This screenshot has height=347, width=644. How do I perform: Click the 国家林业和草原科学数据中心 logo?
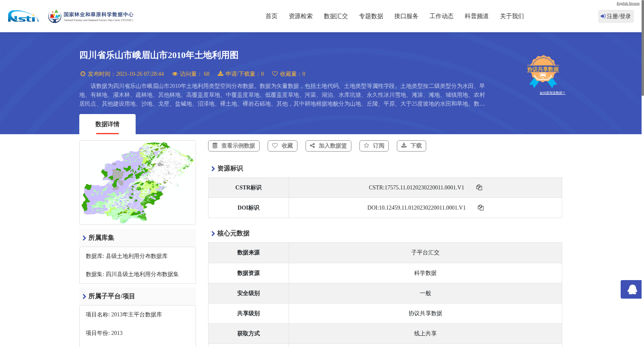coord(91,16)
